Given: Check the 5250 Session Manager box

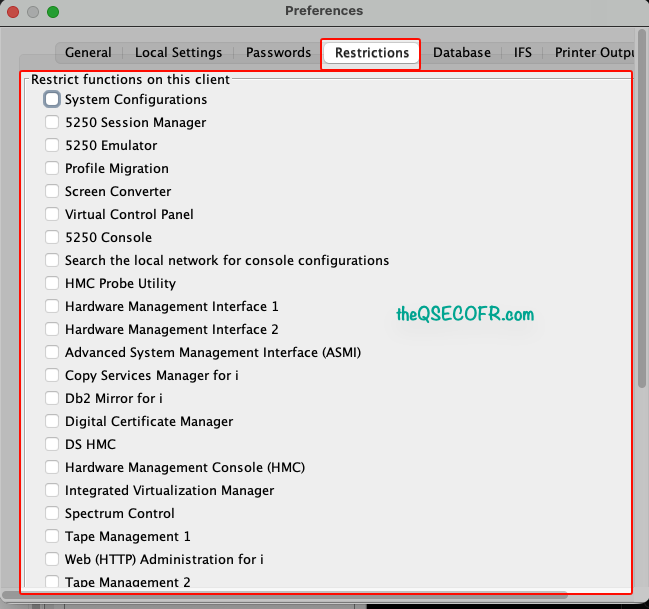Looking at the screenshot, I should pyautogui.click(x=52, y=122).
